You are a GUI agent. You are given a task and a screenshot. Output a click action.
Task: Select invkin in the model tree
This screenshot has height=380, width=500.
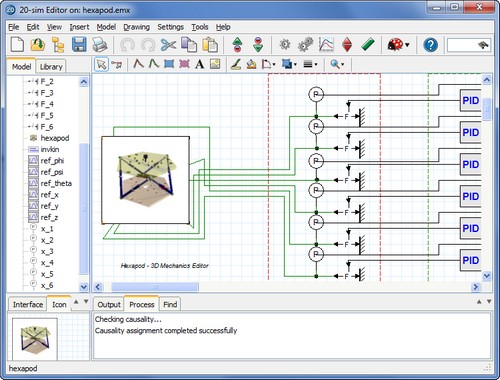[50, 149]
